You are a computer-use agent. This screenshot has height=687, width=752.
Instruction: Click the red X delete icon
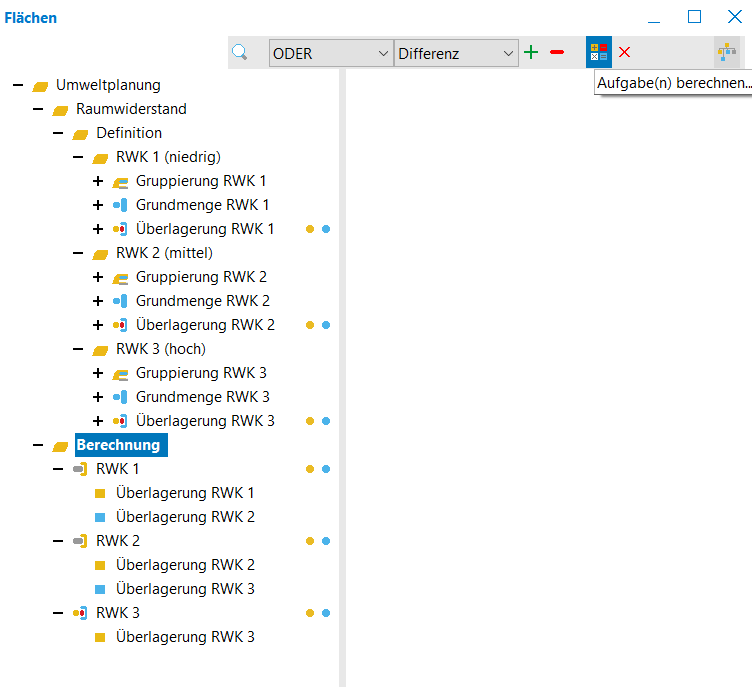625,52
